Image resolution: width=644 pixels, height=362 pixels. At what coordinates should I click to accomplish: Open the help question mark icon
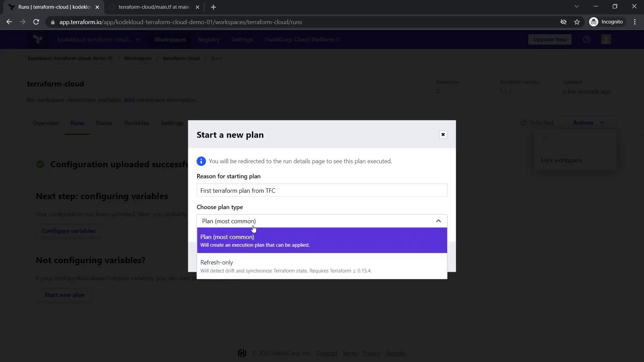[586, 40]
